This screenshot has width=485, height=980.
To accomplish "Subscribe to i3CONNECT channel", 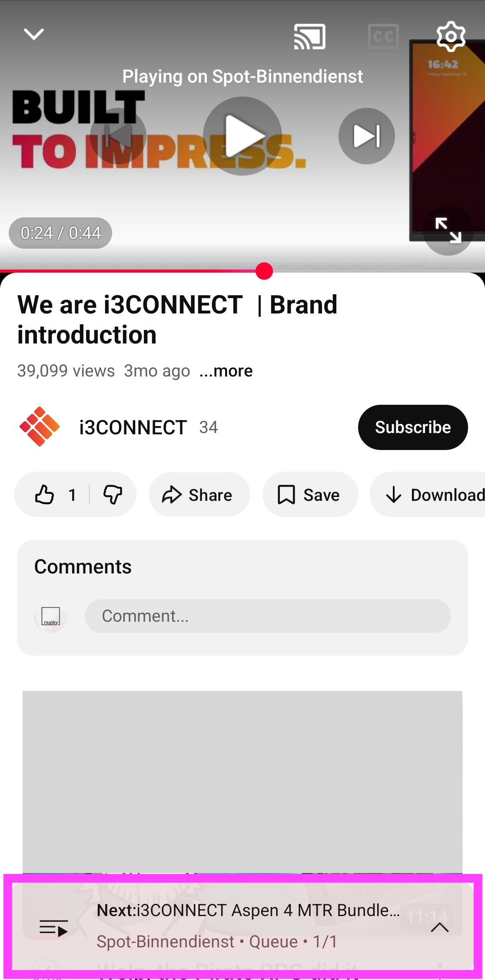I will click(412, 427).
